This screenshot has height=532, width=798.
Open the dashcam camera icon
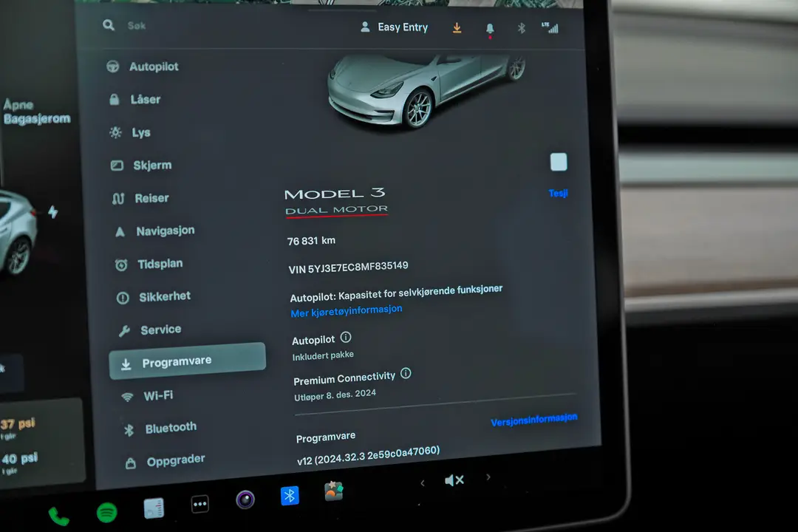(245, 499)
